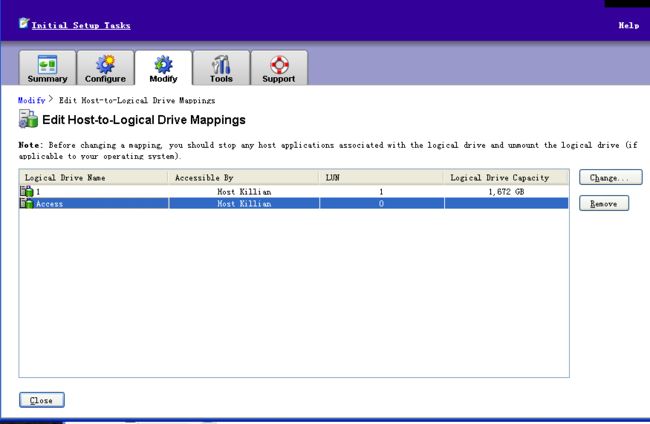The width and height of the screenshot is (650, 424).
Task: Click the Modify breadcrumb link
Action: tap(32, 100)
